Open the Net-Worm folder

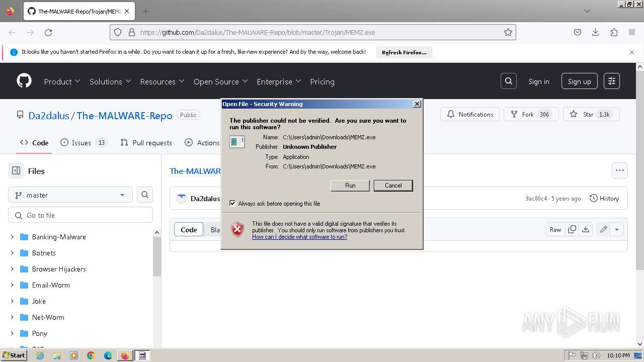(48, 317)
